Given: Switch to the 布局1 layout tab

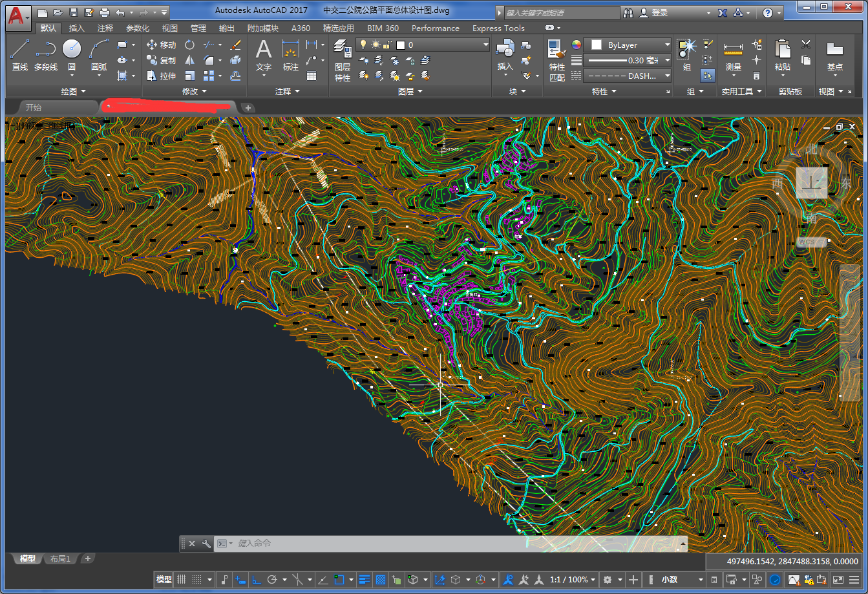Looking at the screenshot, I should [59, 559].
